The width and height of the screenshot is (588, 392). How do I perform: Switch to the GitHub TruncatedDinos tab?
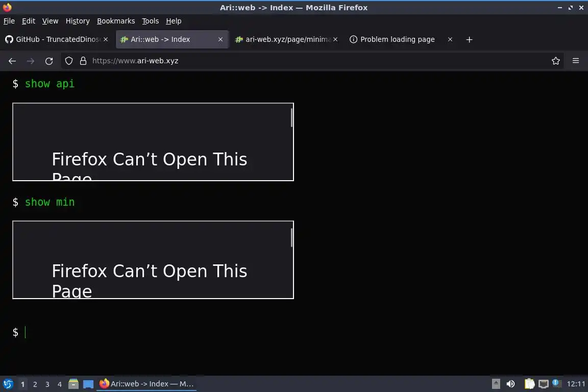pos(56,39)
